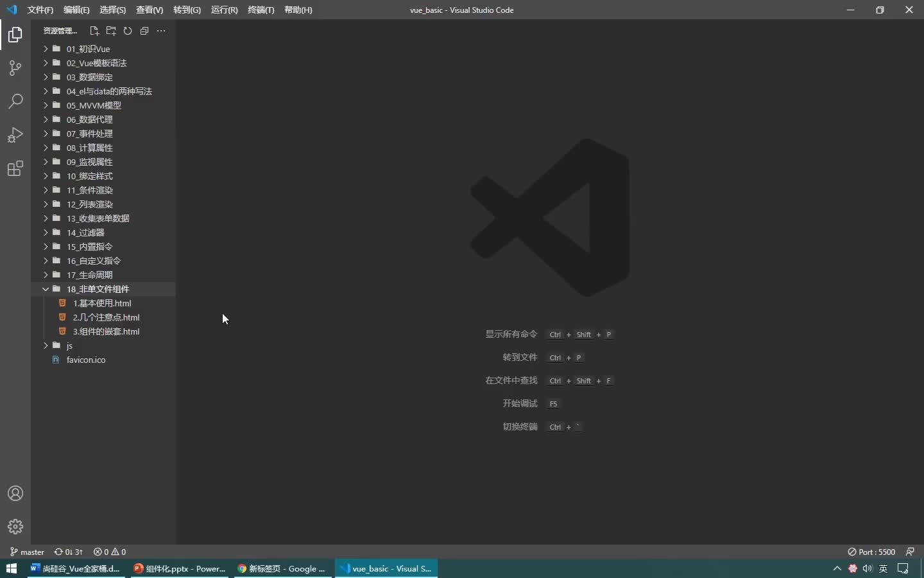
Task: Show hidden system tray icons
Action: tap(837, 568)
